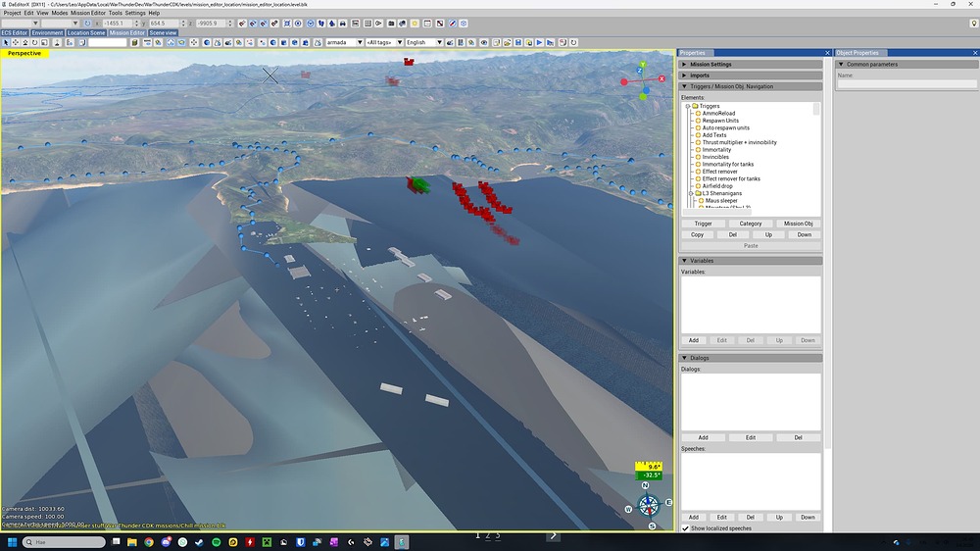The image size is (980, 551).
Task: Collapse the Common parameters section
Action: (x=906, y=65)
